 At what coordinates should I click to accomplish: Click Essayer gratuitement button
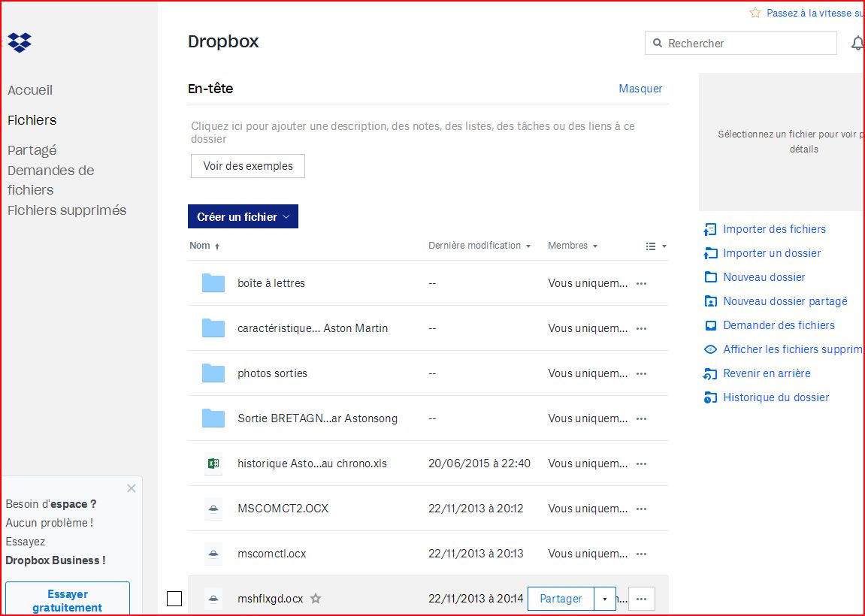pyautogui.click(x=68, y=600)
